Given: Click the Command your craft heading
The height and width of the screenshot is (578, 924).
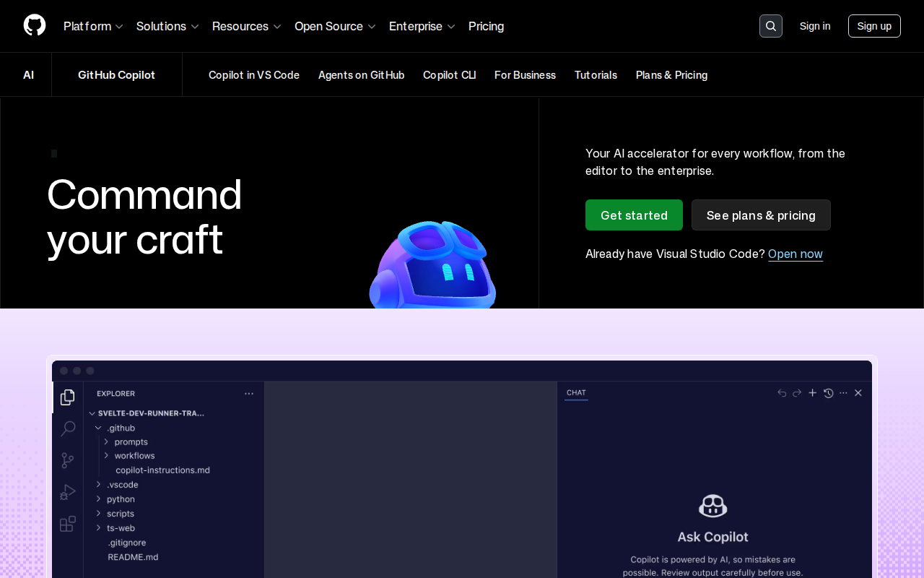Looking at the screenshot, I should click(144, 217).
